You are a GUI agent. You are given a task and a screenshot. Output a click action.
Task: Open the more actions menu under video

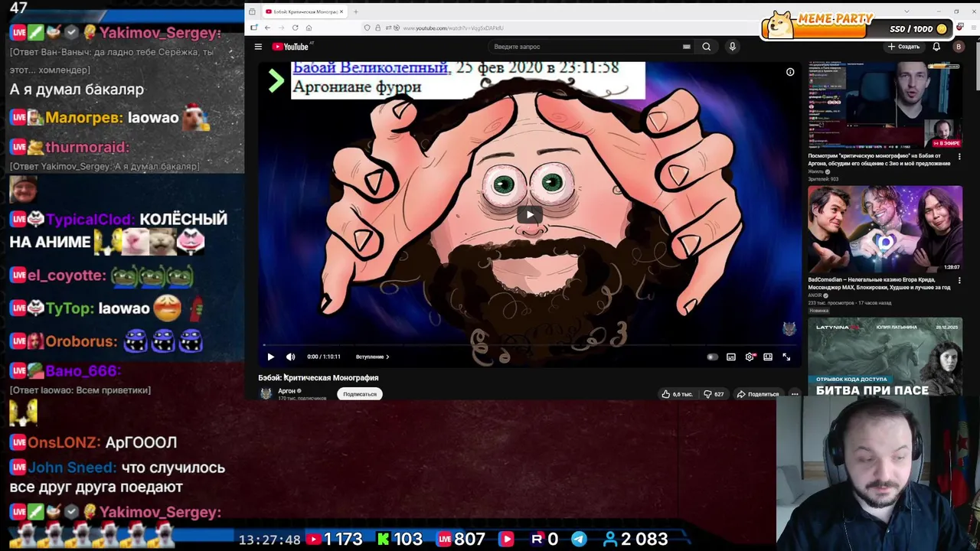(794, 394)
